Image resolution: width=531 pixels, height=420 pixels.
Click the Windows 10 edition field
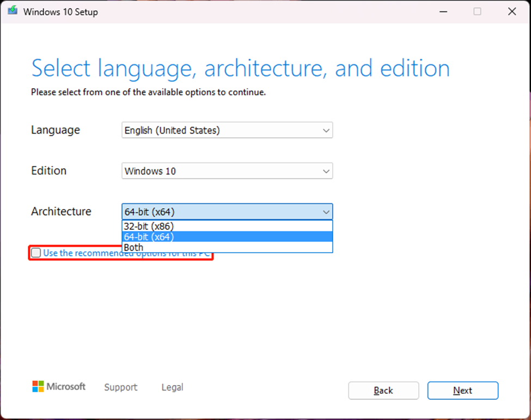click(227, 171)
